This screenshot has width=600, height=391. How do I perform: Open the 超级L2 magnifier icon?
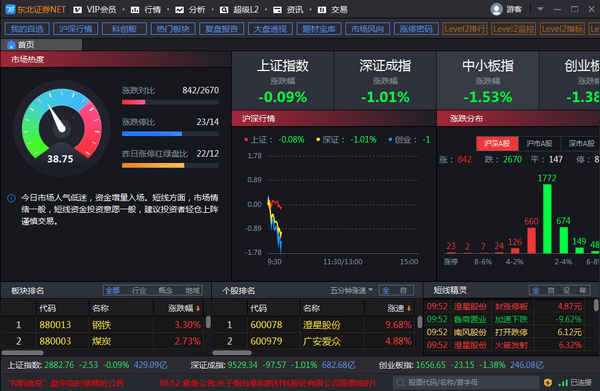(x=224, y=10)
